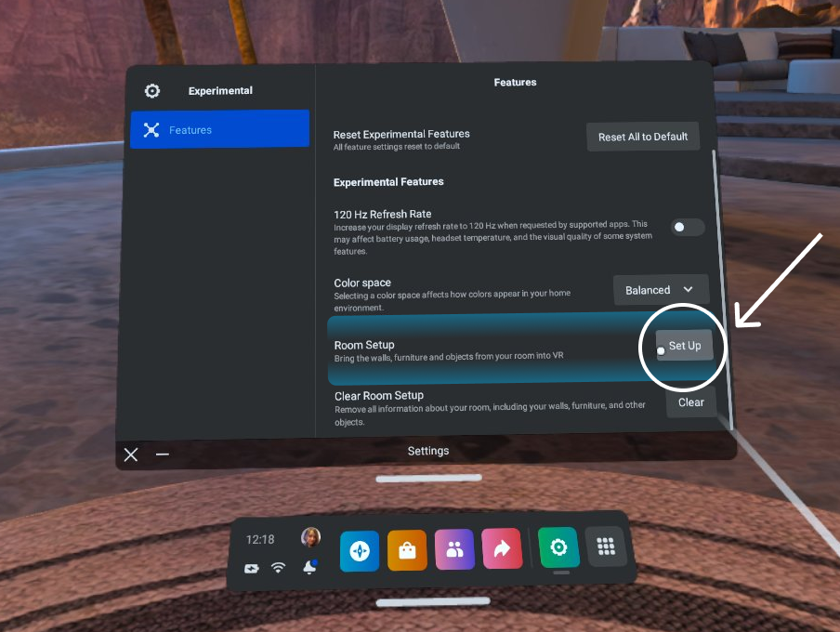Image resolution: width=840 pixels, height=632 pixels.
Task: Select the Features tab in sidebar
Action: [219, 130]
